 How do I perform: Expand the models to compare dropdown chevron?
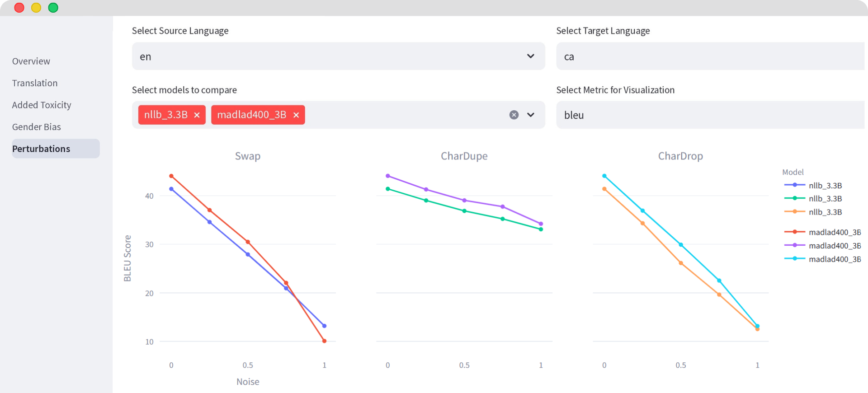531,115
